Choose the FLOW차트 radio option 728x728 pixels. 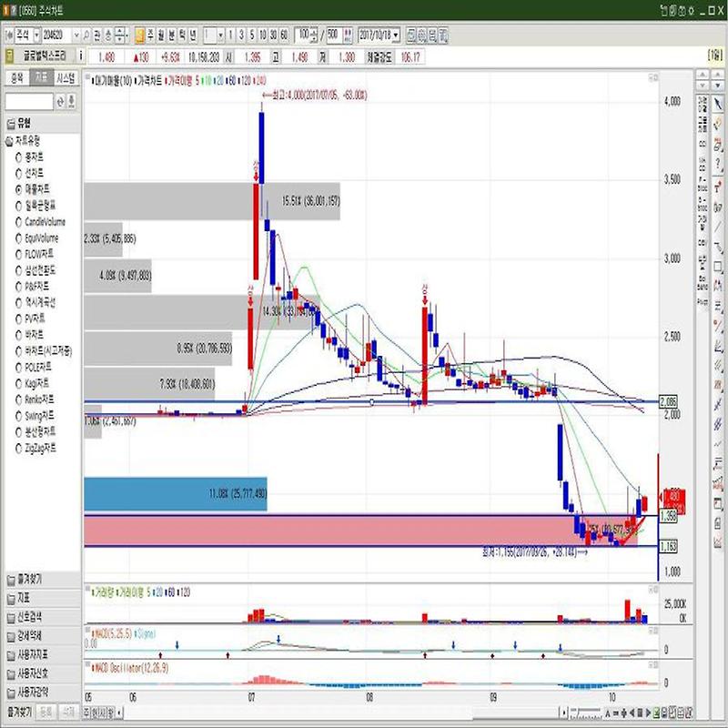(35, 254)
